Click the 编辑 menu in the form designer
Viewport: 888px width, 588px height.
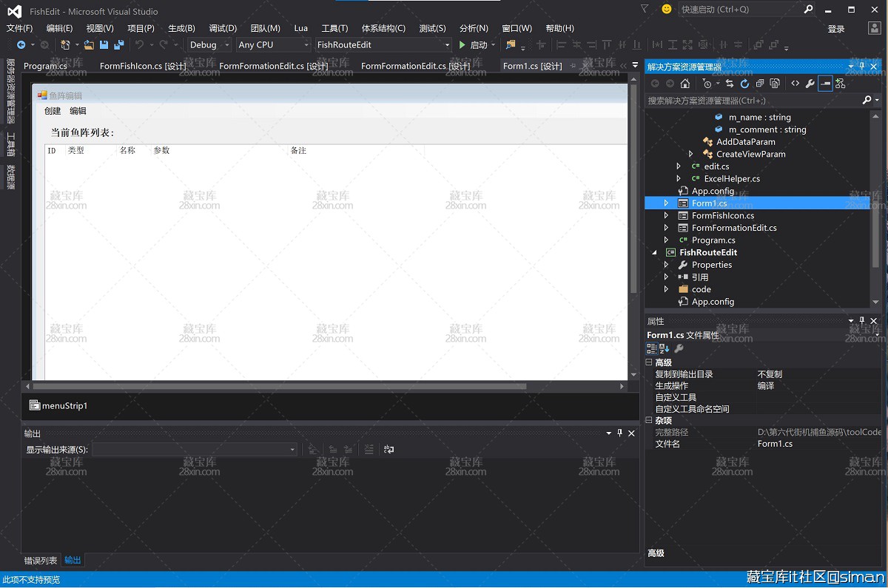(x=78, y=111)
